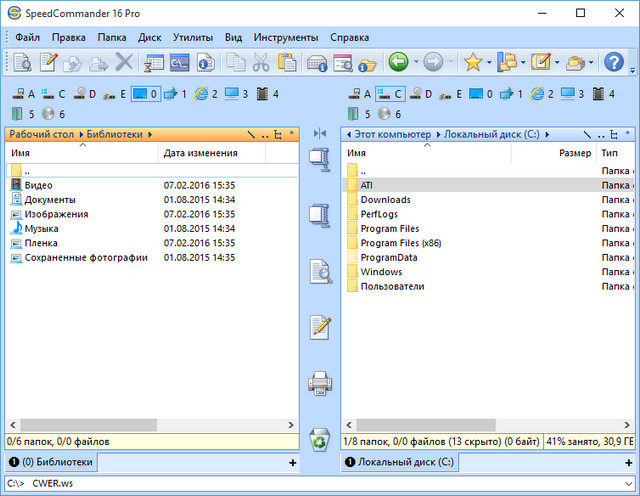Select drive D in the left drive bar
The height and width of the screenshot is (496, 640).
point(84,94)
